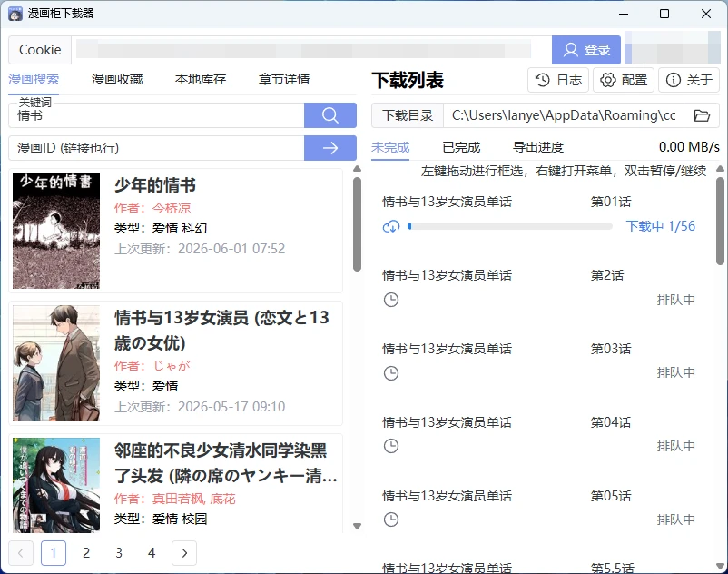
Task: Click the 排队中 status of 第04话
Action: coord(676,446)
